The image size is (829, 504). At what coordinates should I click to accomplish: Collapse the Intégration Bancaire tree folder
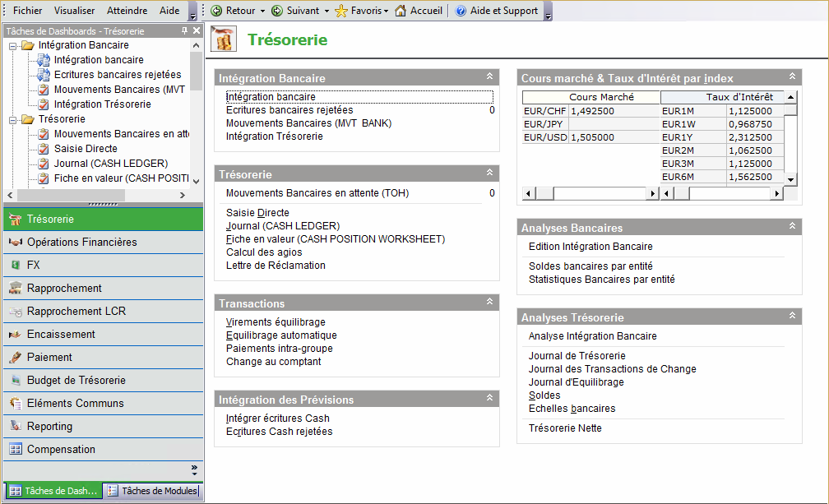13,45
